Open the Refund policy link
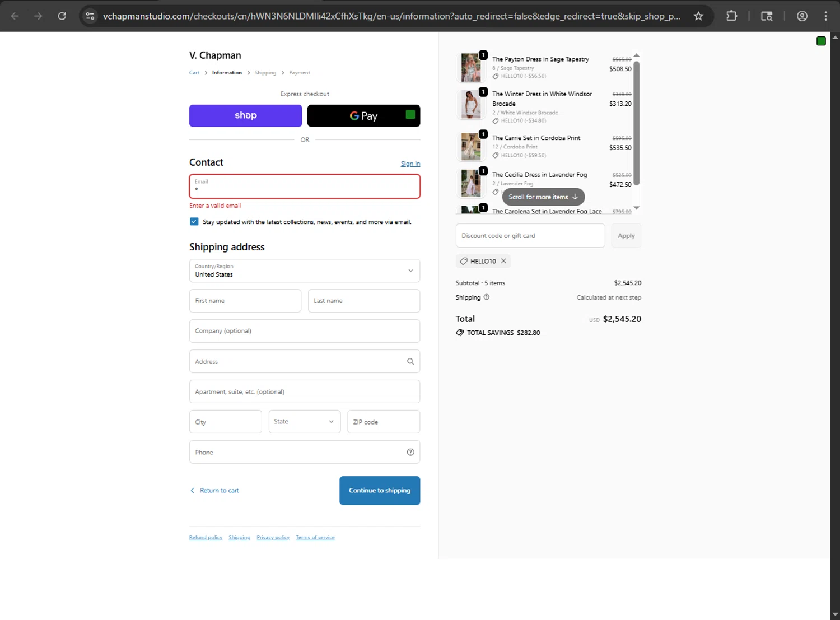This screenshot has width=840, height=620. [206, 538]
